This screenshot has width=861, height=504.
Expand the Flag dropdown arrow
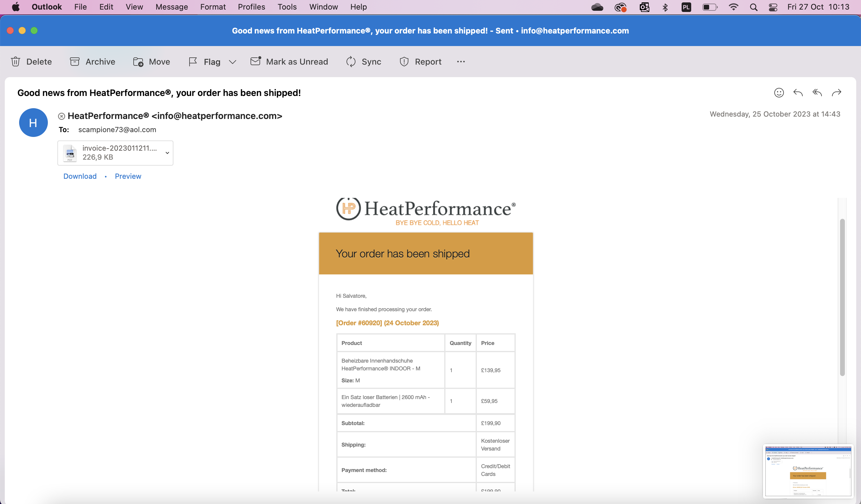coord(233,62)
